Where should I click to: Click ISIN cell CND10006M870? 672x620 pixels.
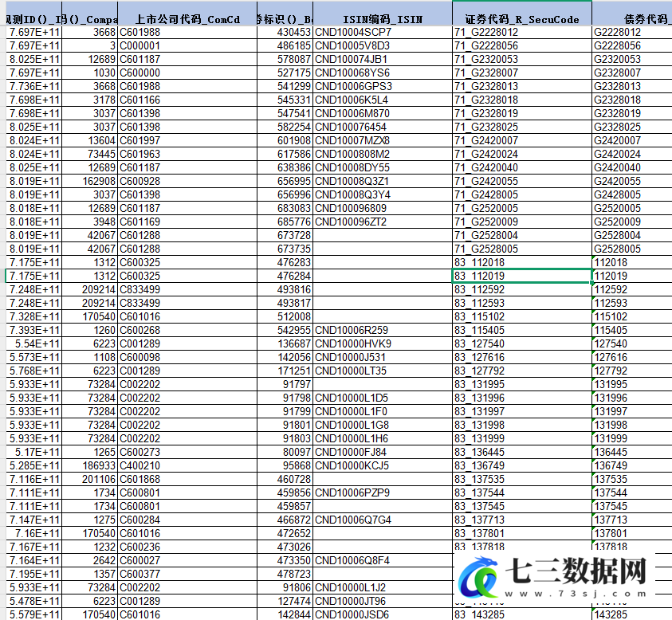(x=383, y=113)
